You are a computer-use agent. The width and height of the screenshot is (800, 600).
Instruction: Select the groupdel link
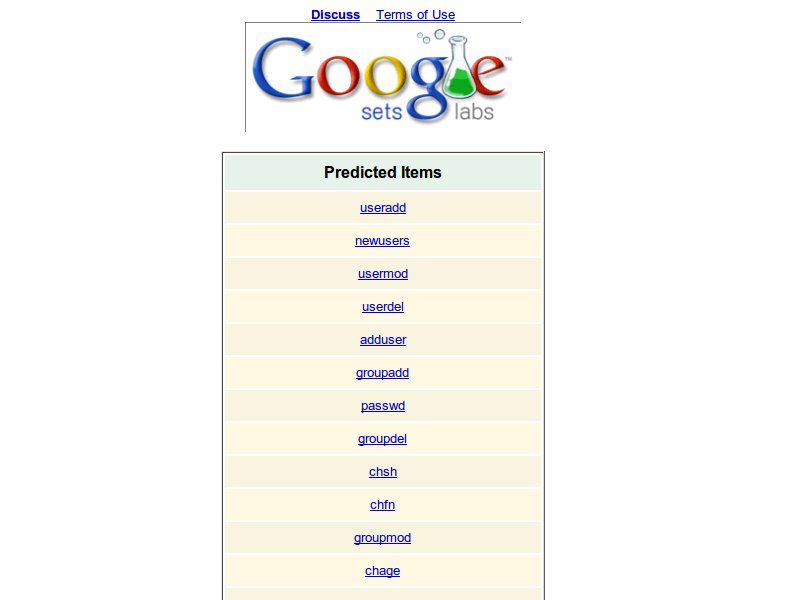click(382, 439)
